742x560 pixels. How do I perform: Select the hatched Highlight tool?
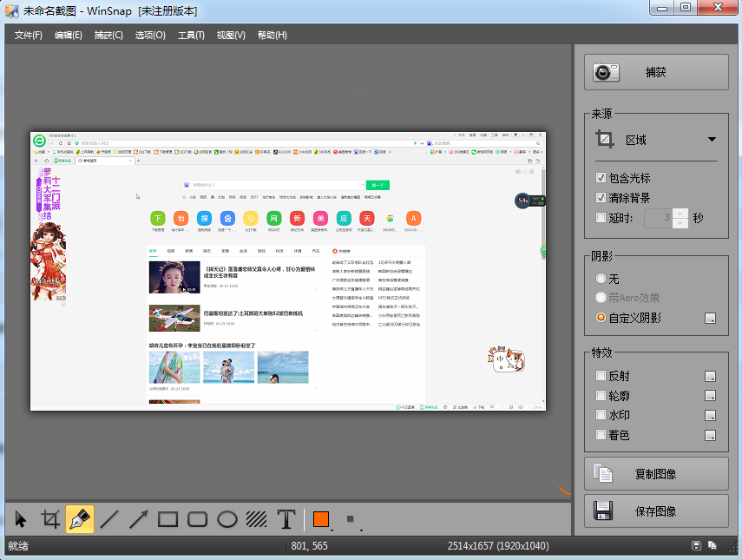coord(257,519)
